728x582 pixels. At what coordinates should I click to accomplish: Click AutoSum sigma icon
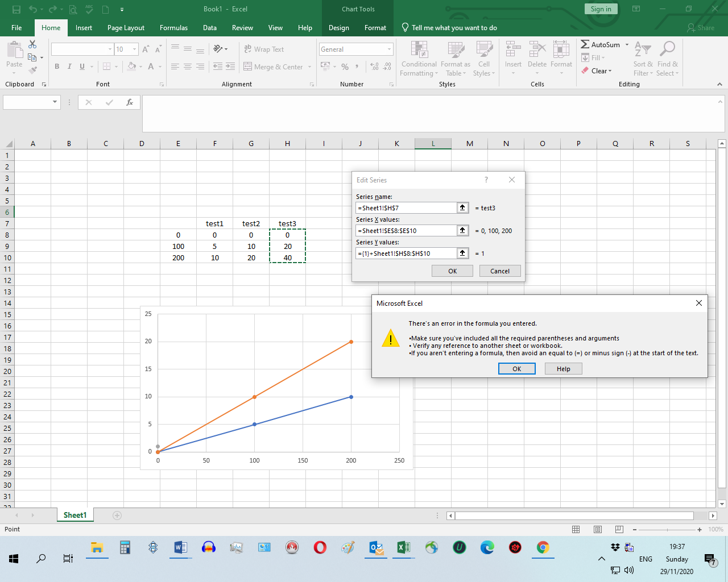click(585, 44)
